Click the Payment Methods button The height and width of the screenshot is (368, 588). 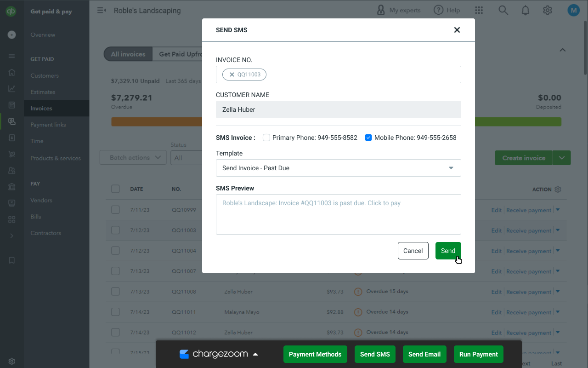pyautogui.click(x=315, y=354)
